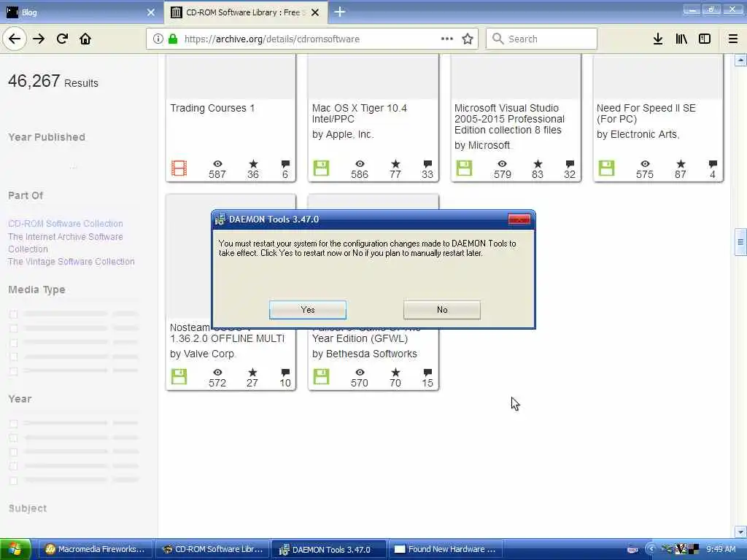This screenshot has width=747, height=560.
Task: Click the floppy icon on the Need For Speed card
Action: pos(606,168)
